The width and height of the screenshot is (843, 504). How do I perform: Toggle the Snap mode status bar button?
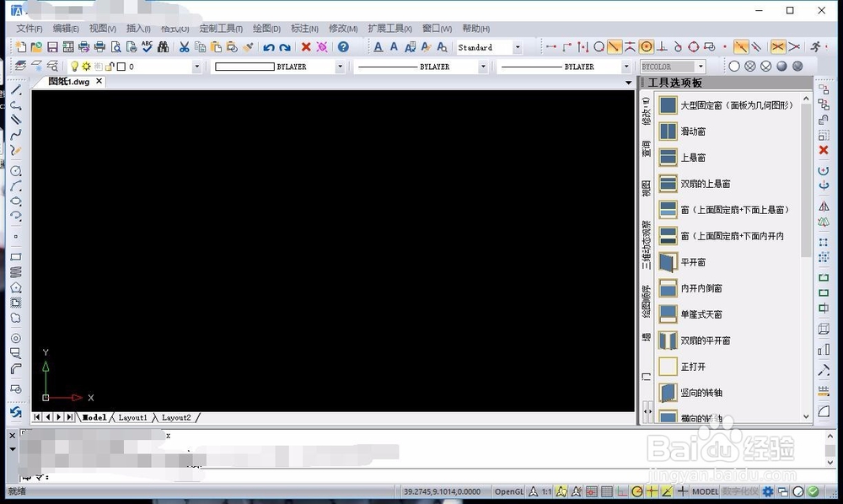point(592,491)
